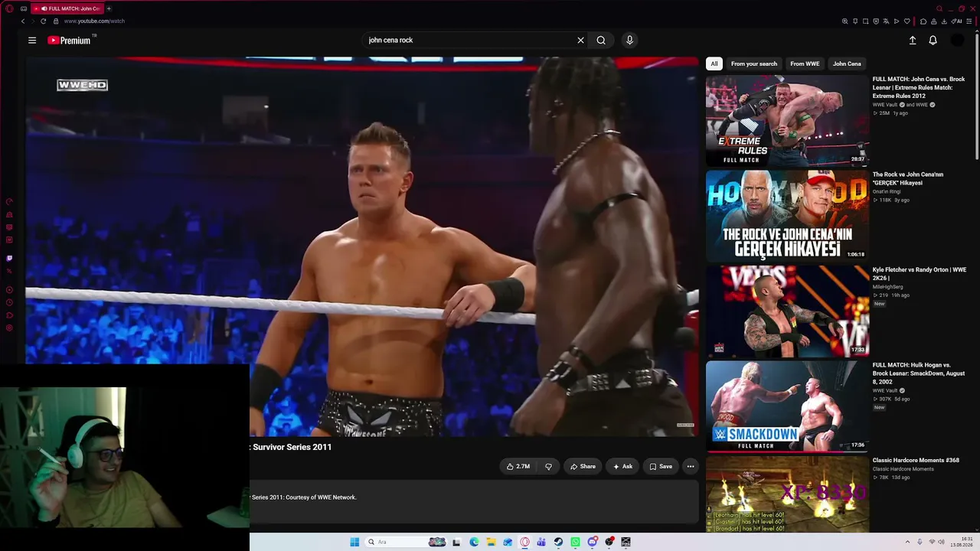Image resolution: width=980 pixels, height=551 pixels.
Task: Open the SmackDown Hulk Hogan match thumbnail
Action: pyautogui.click(x=787, y=406)
